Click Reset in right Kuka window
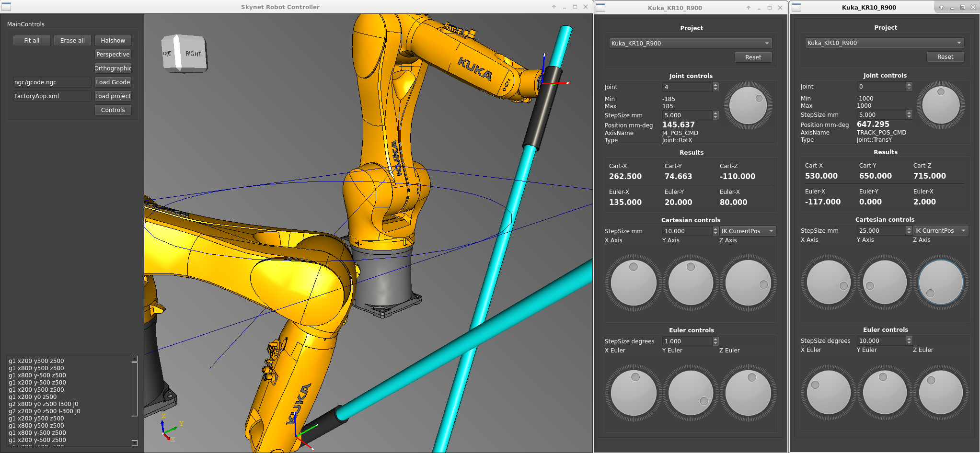Viewport: 980px width, 453px height. (945, 57)
